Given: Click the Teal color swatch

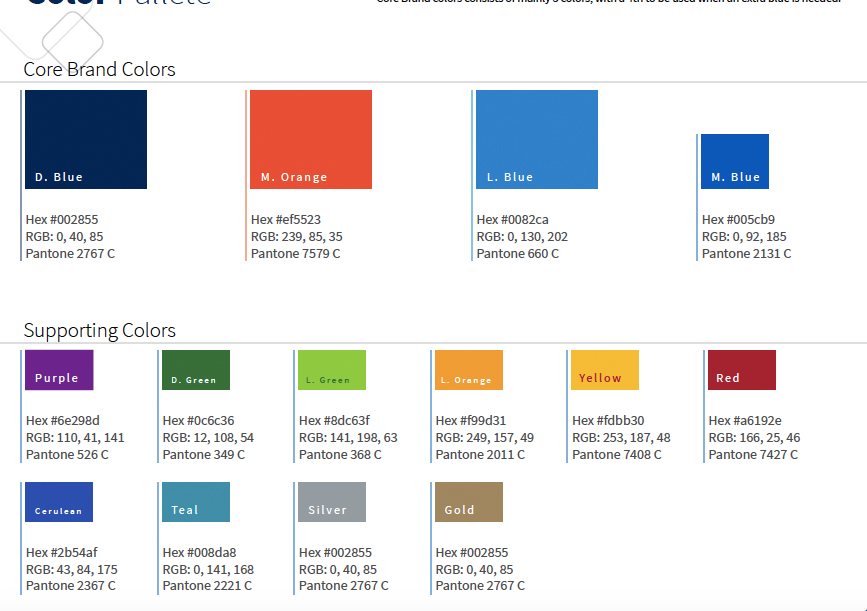Looking at the screenshot, I should [x=196, y=502].
